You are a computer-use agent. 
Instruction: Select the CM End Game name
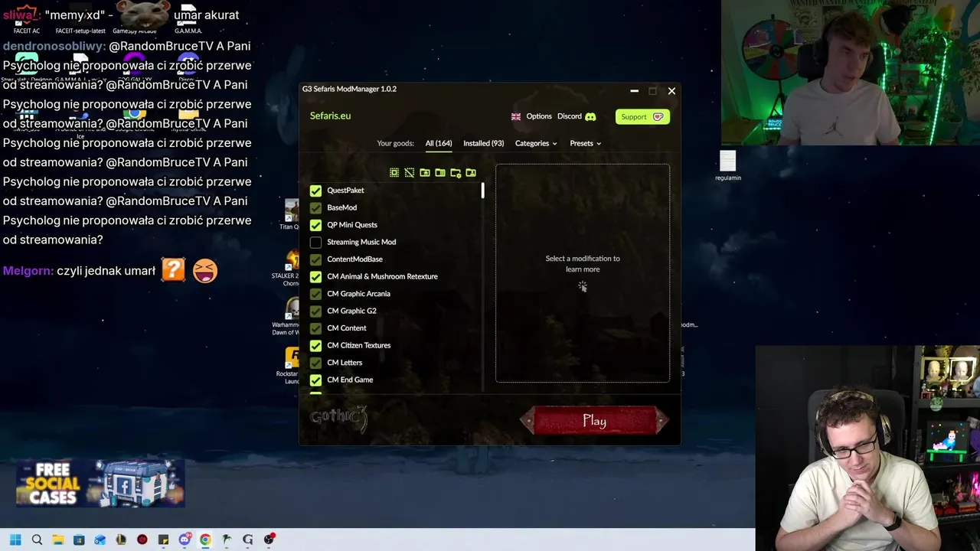coord(350,380)
